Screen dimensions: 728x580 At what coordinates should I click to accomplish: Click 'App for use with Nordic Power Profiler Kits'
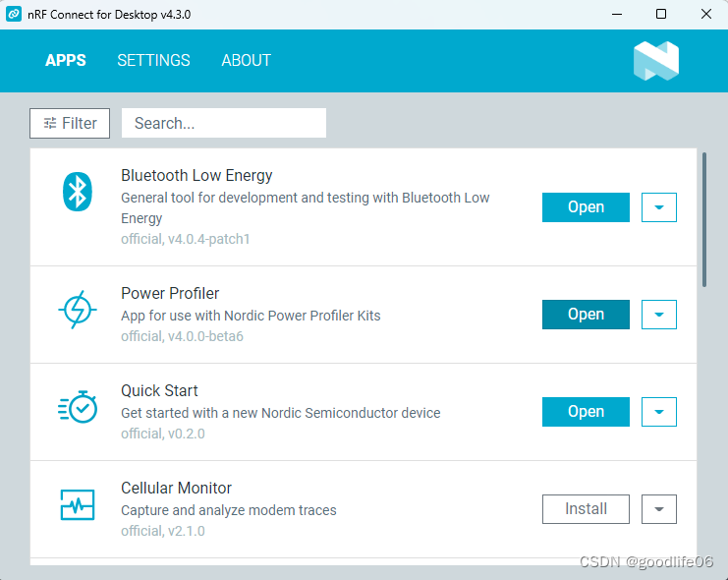click(x=251, y=316)
